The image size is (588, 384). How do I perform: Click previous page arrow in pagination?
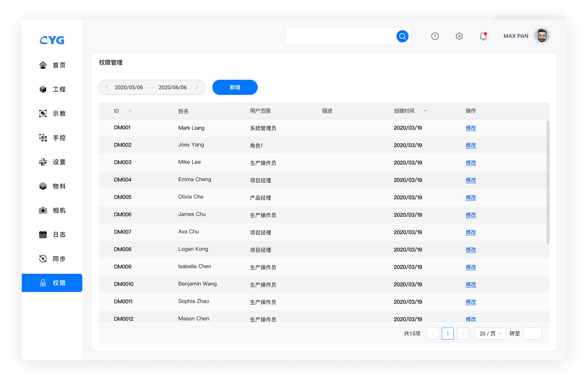(433, 334)
